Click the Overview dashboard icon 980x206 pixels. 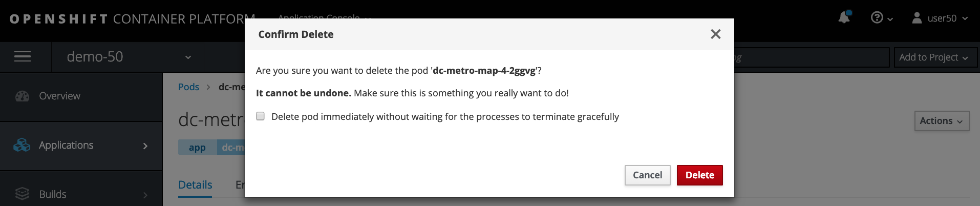point(22,96)
